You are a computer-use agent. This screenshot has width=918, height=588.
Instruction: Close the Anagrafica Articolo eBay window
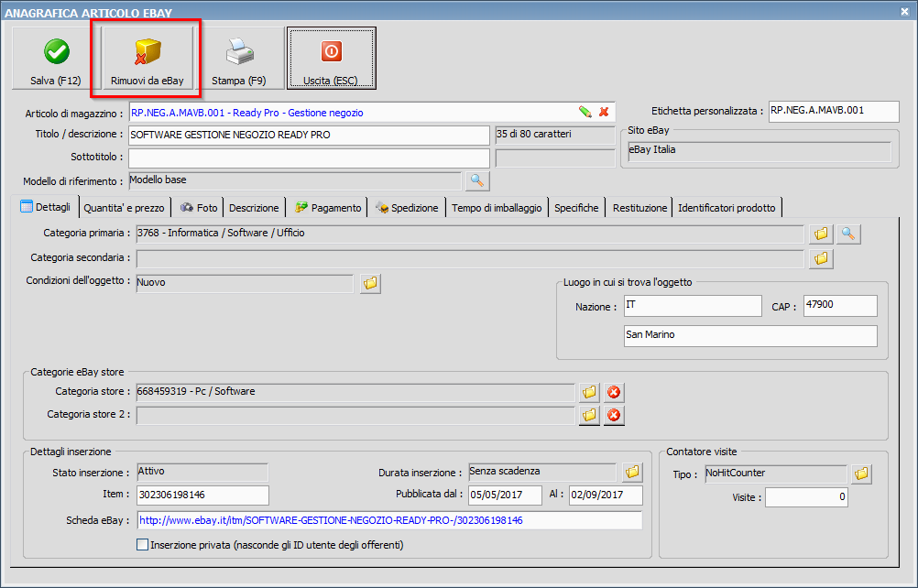905,10
